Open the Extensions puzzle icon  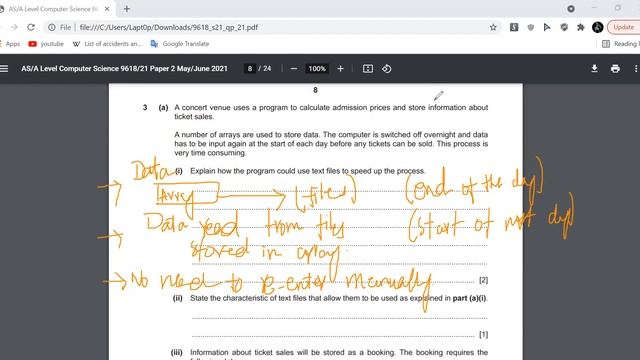pyautogui.click(x=580, y=27)
